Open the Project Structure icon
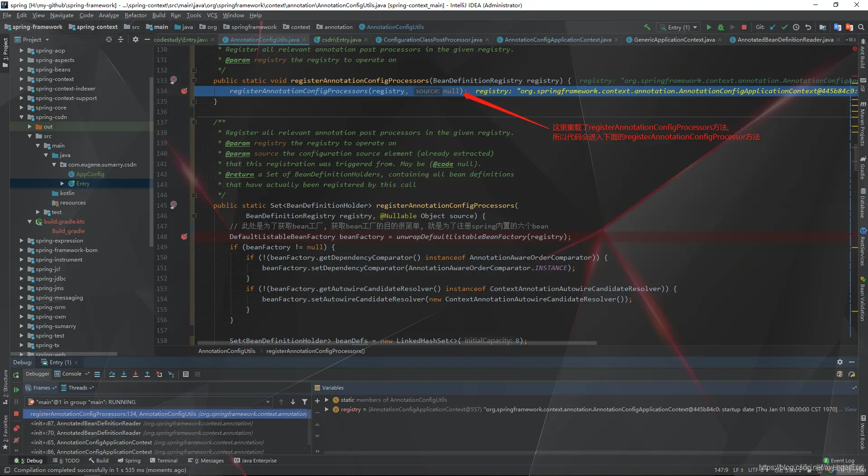 (x=823, y=27)
